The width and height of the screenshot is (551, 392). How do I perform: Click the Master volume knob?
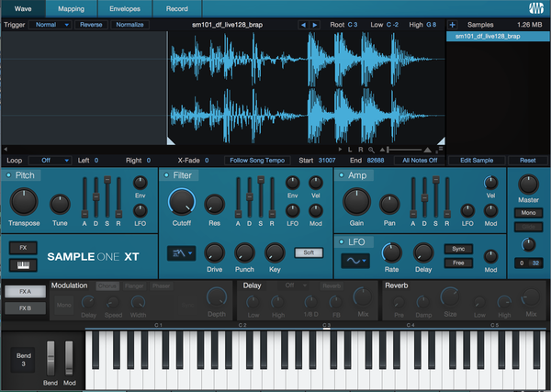click(528, 184)
